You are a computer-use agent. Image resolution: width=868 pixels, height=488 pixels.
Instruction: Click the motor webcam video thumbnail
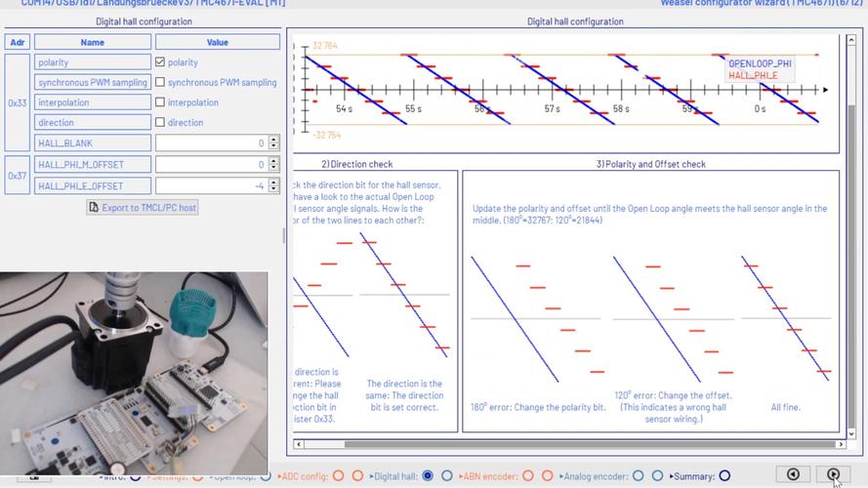pyautogui.click(x=134, y=373)
